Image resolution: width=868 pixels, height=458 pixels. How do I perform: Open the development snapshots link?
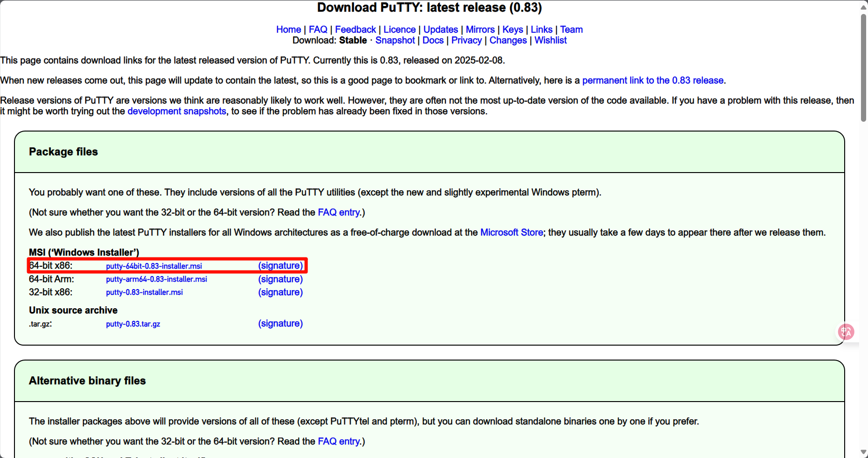[x=177, y=111]
